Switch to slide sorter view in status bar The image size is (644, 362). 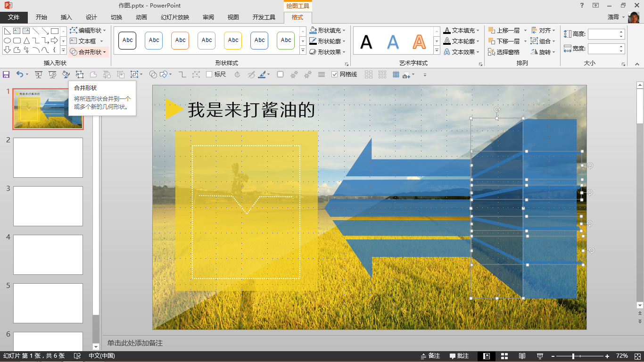click(504, 356)
